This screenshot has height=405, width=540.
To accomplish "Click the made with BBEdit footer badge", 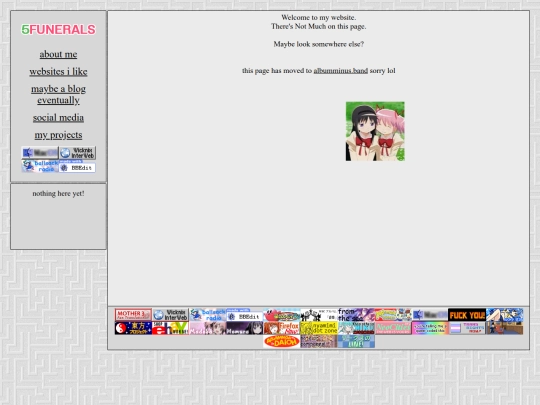I will click(x=245, y=315).
